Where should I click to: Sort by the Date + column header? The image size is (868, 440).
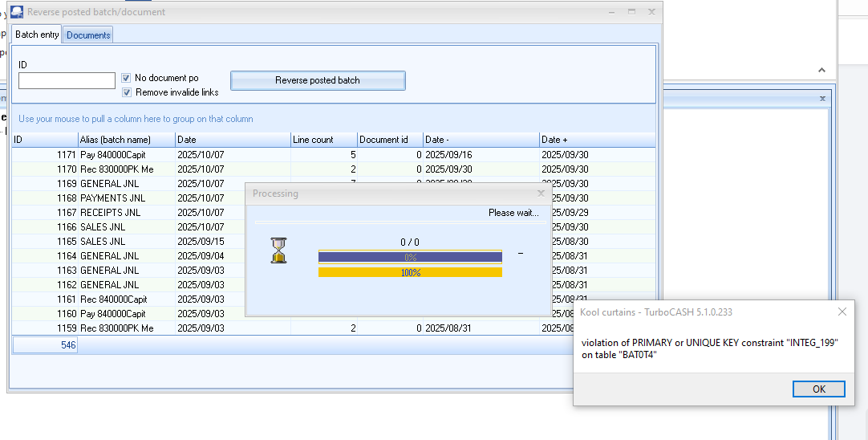tap(598, 140)
